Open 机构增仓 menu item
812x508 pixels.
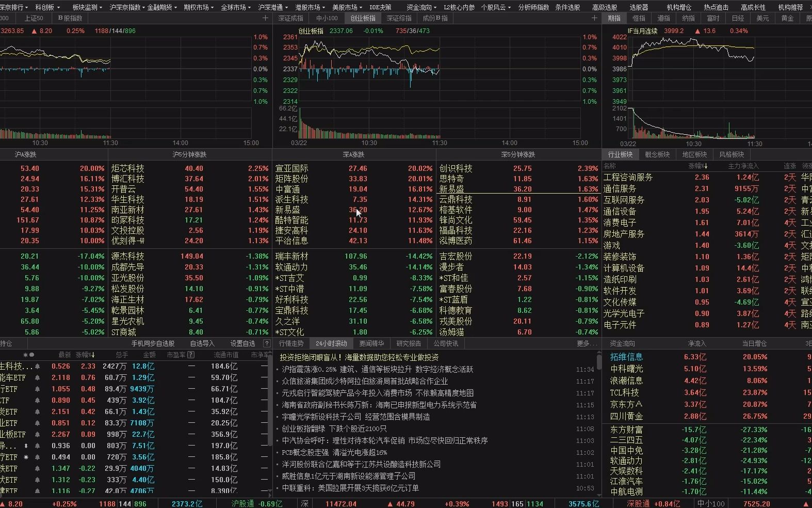coord(679,7)
